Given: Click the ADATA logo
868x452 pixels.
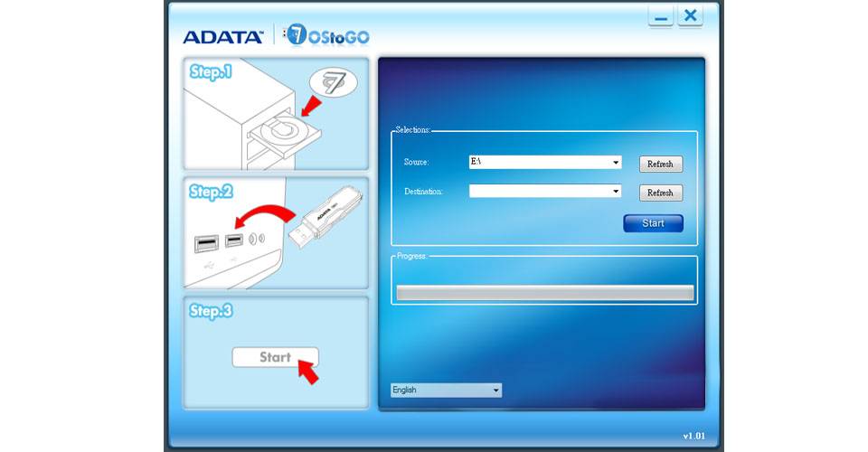Looking at the screenshot, I should point(223,37).
